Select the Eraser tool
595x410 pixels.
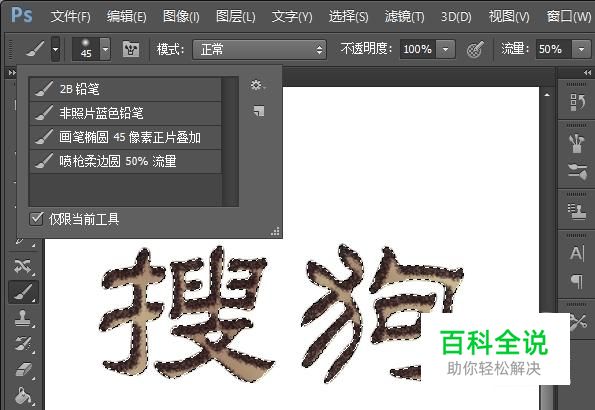23,369
